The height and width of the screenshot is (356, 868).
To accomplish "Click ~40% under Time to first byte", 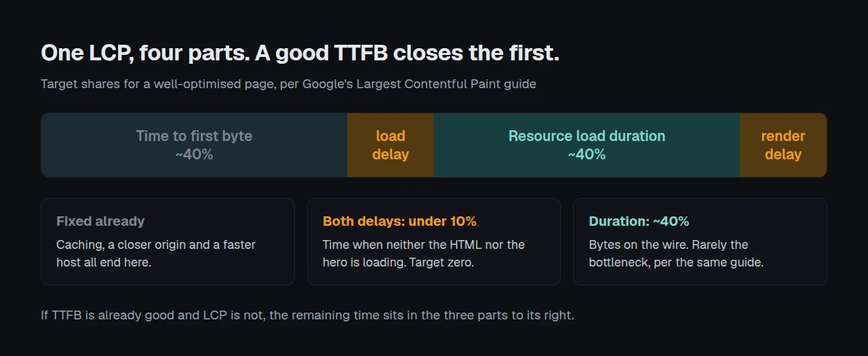I will click(x=194, y=155).
